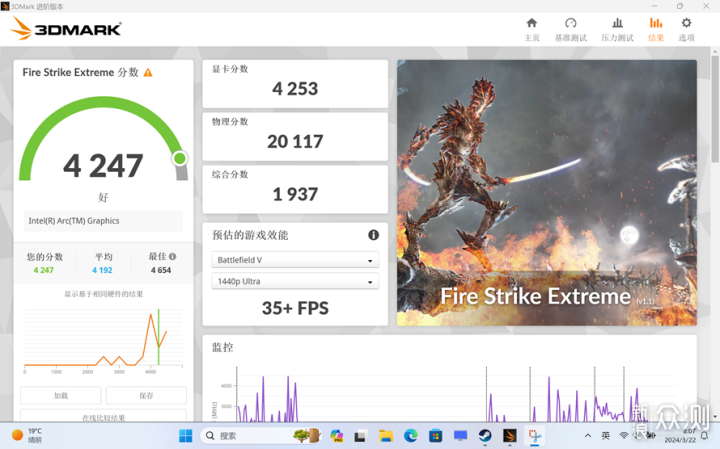
Task: Open the 基准测试 benchmarks gauge icon
Action: [x=571, y=23]
